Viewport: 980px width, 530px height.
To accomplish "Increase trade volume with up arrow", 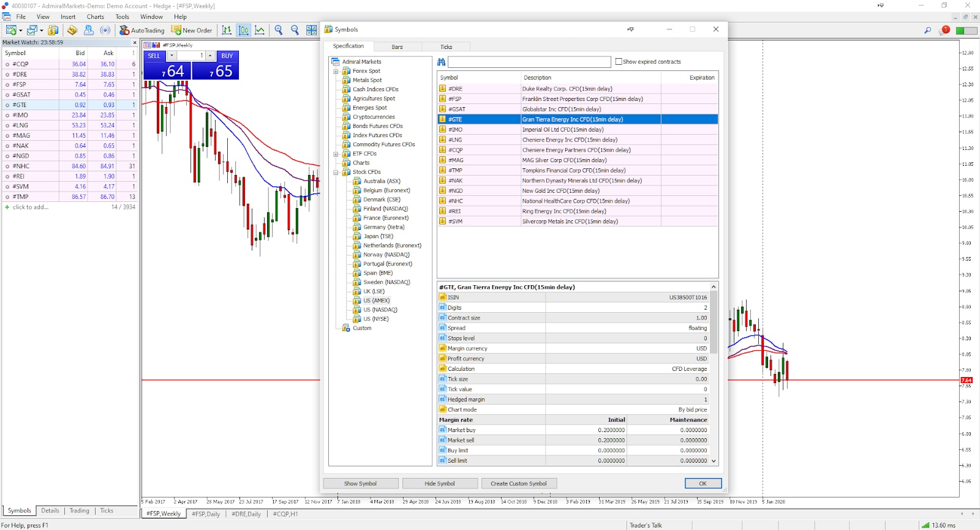I will click(210, 56).
